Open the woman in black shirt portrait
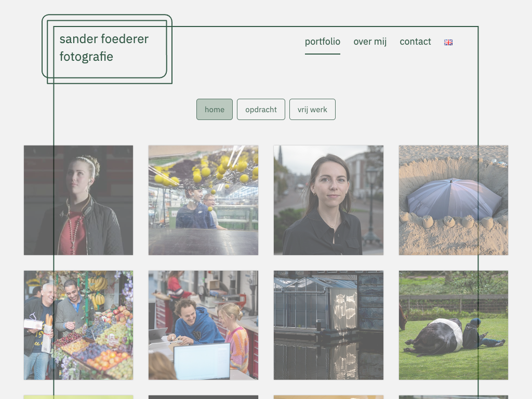 [328, 200]
